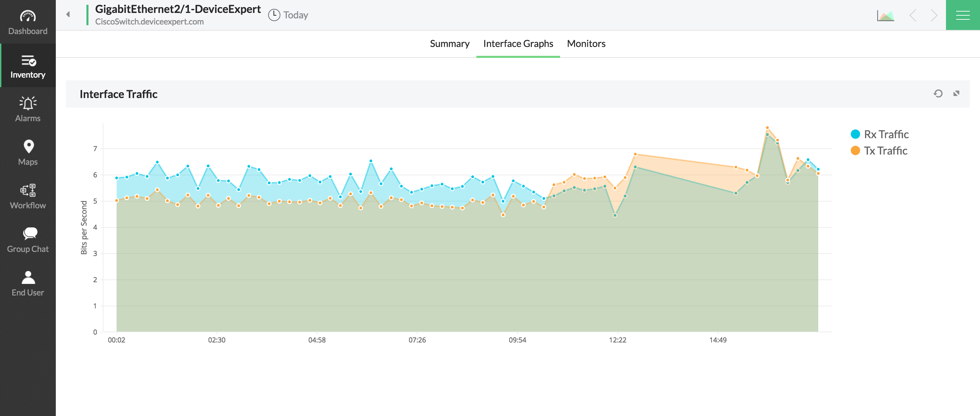Switch to the Summary tab

tap(449, 44)
